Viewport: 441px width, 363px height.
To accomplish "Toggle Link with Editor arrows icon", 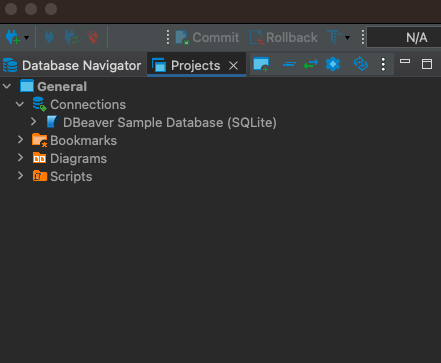I will point(311,64).
